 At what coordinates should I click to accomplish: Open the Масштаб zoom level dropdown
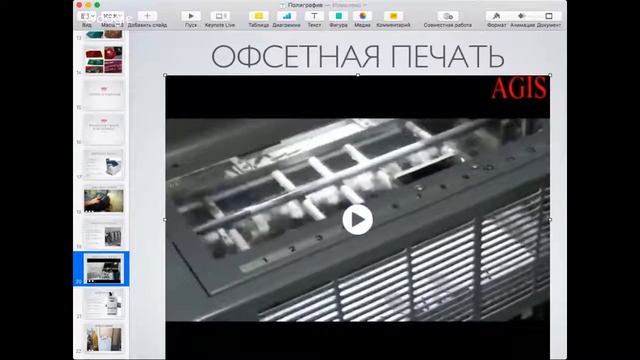tap(112, 16)
